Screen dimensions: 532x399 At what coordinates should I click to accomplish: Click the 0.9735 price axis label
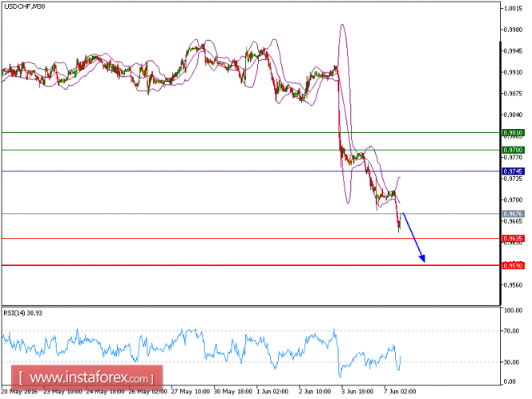pyautogui.click(x=514, y=179)
